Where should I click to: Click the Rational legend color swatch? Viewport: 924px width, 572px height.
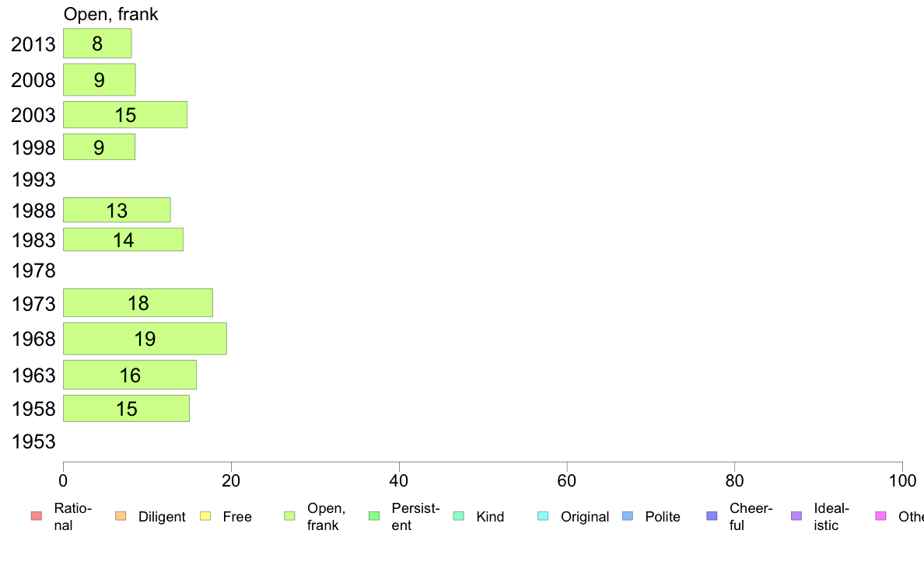pos(37,516)
